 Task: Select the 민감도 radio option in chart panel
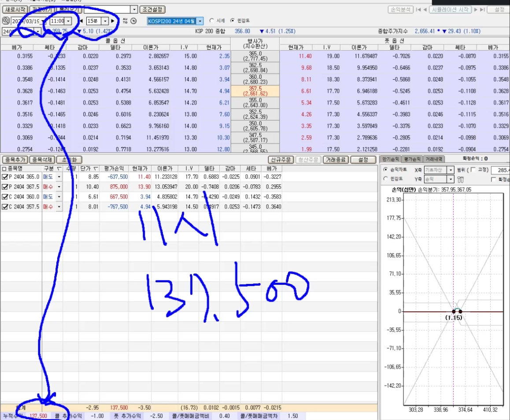click(x=386, y=179)
